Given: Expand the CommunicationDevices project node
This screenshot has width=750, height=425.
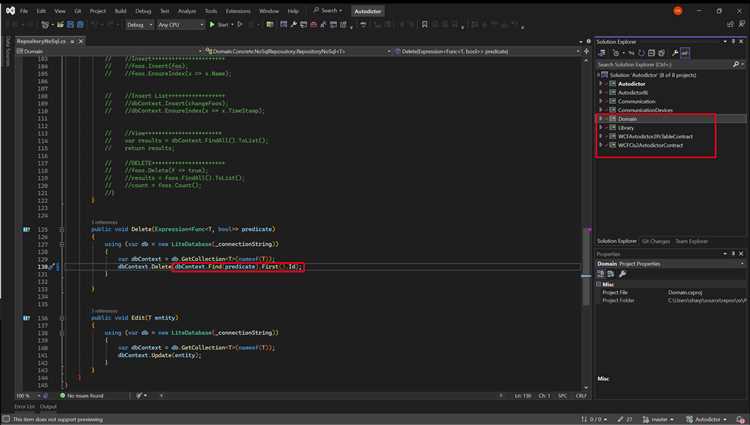Looking at the screenshot, I should tap(601, 110).
